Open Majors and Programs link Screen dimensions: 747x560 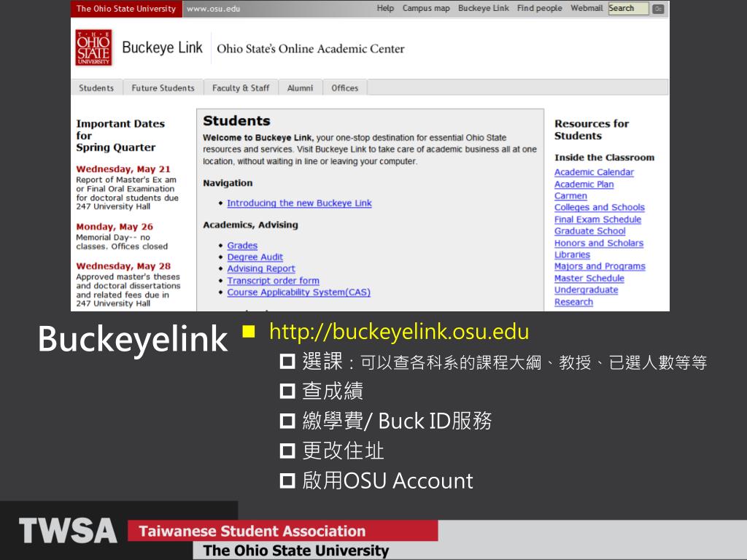tap(600, 266)
